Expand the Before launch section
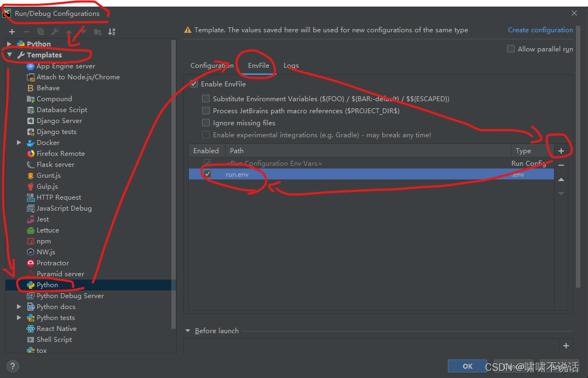Screen dimensions: 588x378 (x=188, y=330)
